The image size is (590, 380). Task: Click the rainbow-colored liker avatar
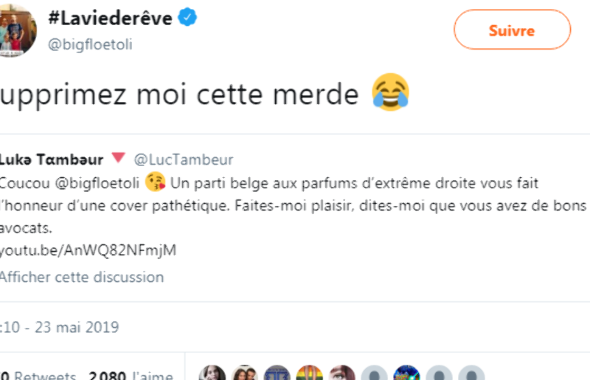pyautogui.click(x=310, y=372)
